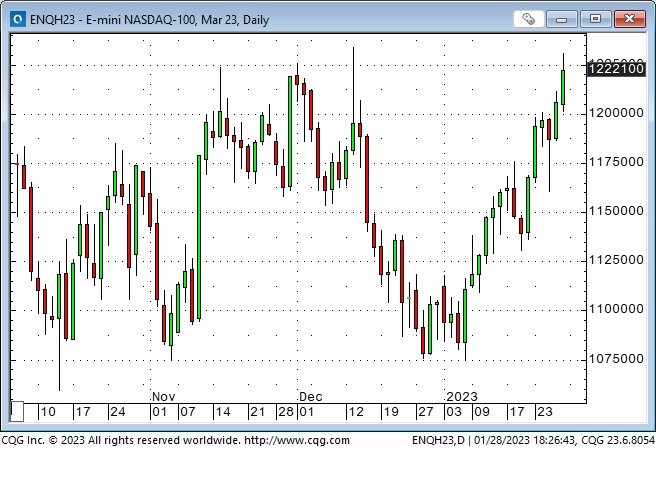The width and height of the screenshot is (656, 496).
Task: Click the 1150000 price axis label
Action: tap(616, 211)
